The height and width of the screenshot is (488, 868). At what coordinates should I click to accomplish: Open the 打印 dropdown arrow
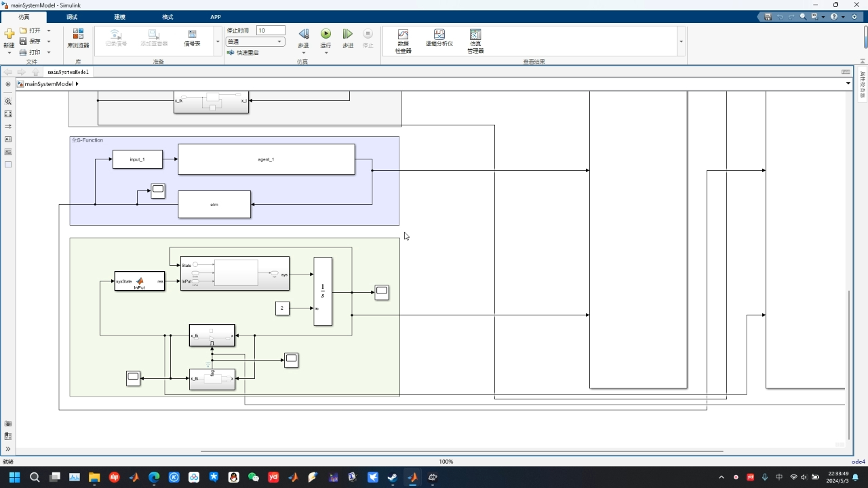pos(49,52)
